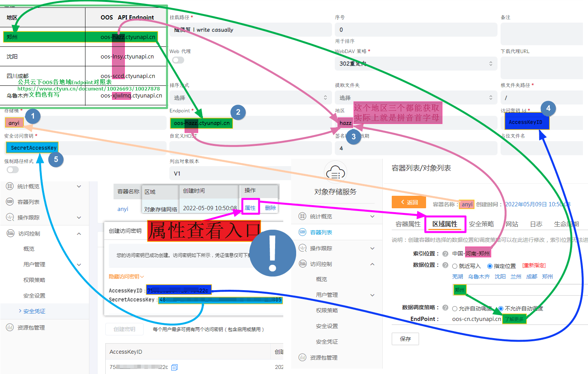Open the WebDAV 策略 dropdown

[416, 64]
